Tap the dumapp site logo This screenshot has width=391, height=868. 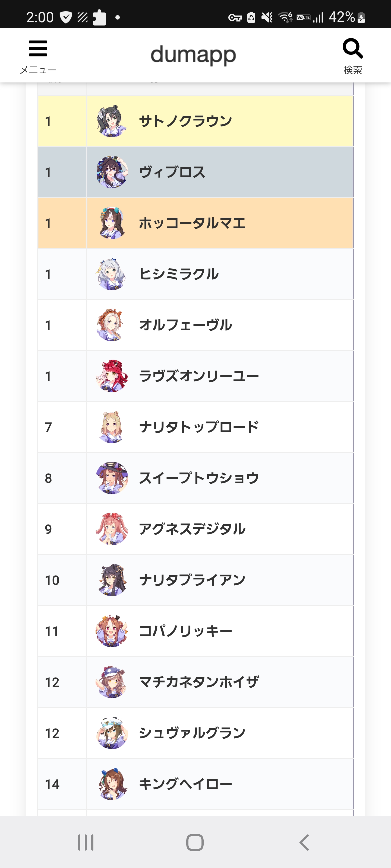click(x=193, y=55)
